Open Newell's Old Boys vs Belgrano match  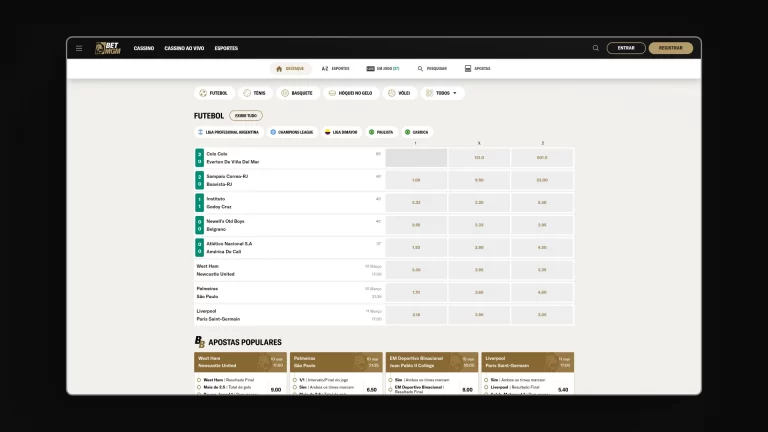tap(289, 225)
